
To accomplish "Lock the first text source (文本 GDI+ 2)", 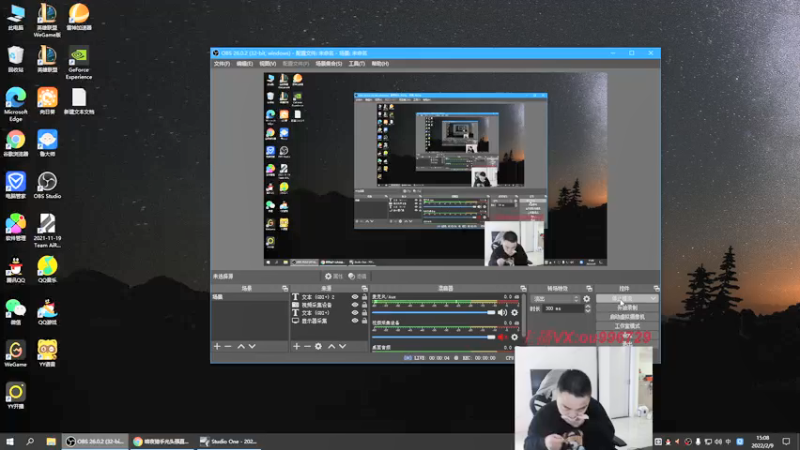I will point(364,296).
